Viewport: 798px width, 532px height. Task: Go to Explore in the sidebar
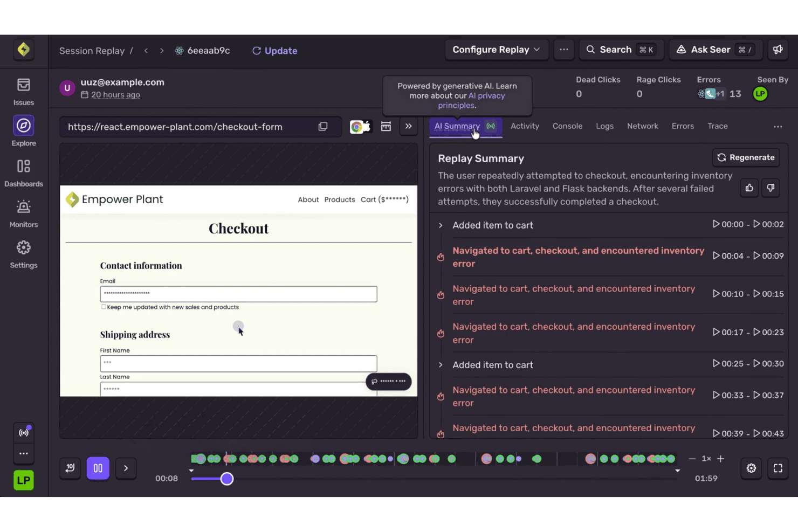24,131
